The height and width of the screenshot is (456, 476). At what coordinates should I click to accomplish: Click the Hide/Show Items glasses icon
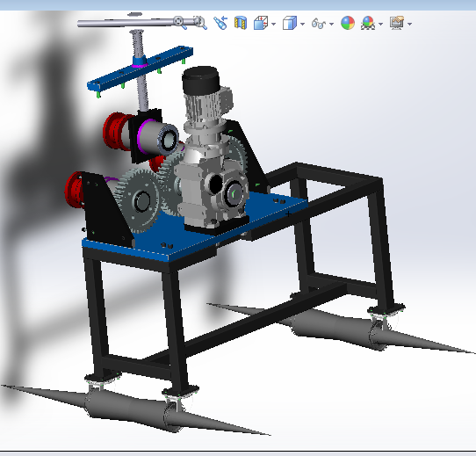point(319,24)
